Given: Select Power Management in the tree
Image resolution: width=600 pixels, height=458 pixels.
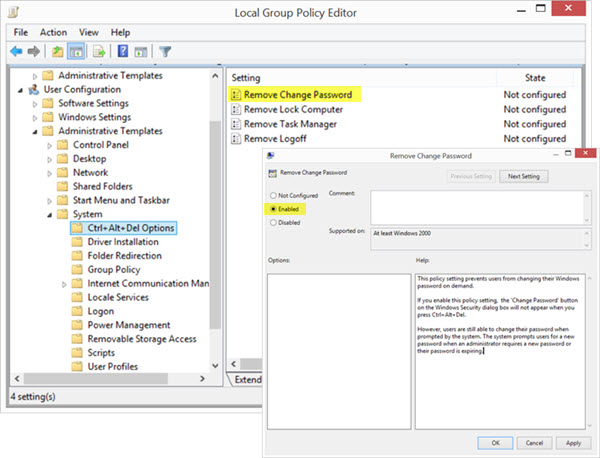Looking at the screenshot, I should click(x=129, y=325).
